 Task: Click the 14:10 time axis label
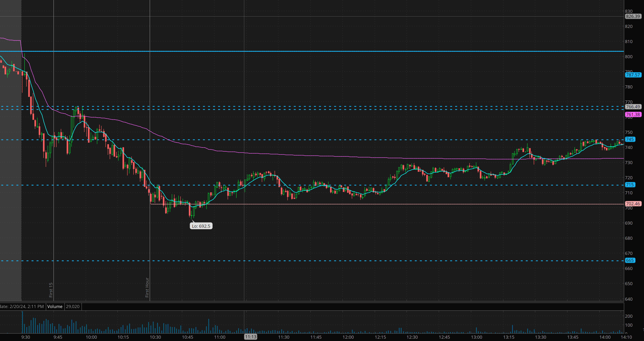tap(626, 337)
